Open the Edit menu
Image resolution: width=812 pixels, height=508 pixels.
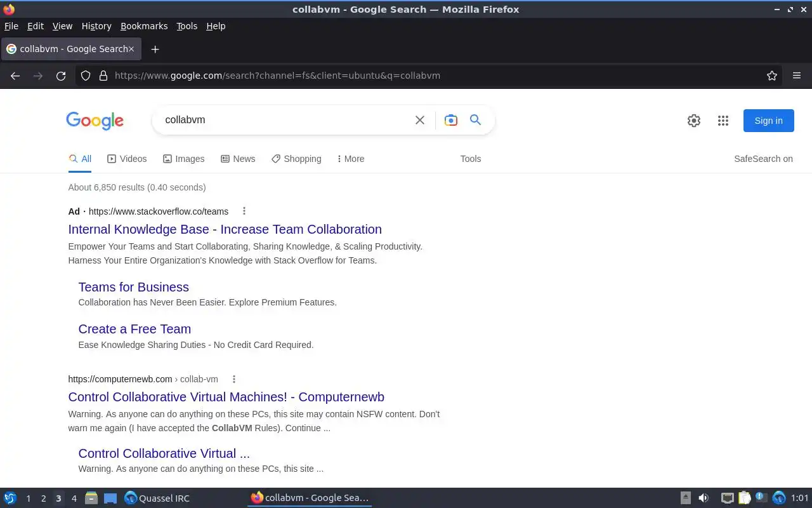[36, 26]
